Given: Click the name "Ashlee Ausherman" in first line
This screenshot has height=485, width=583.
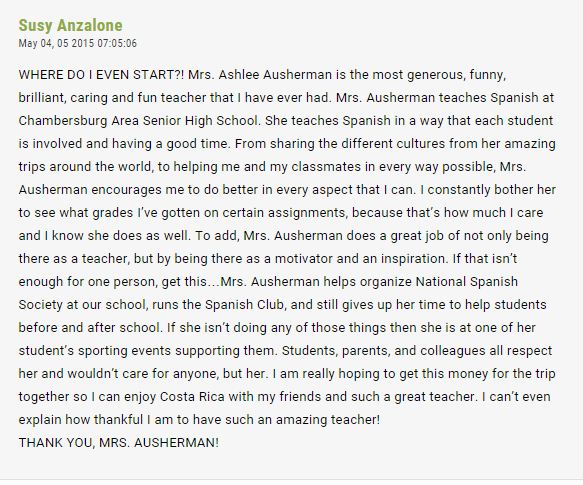Looking at the screenshot, I should [275, 75].
